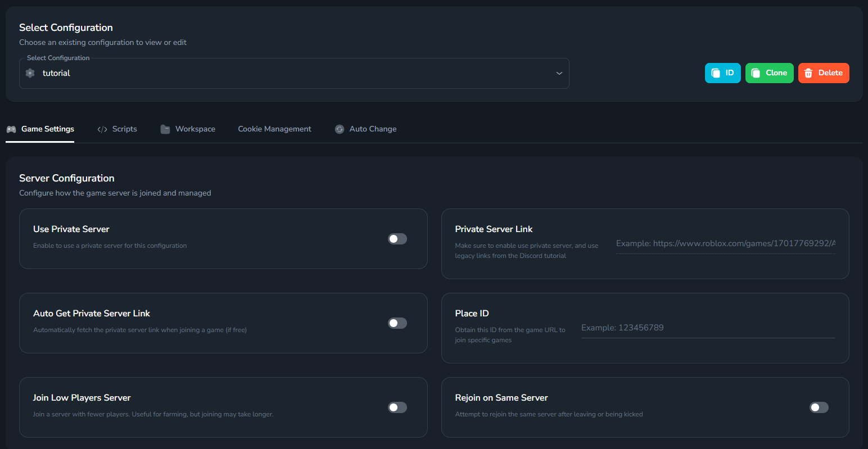Enable the Use Private Server toggle
Screen dimensions: 868x449
click(397, 239)
